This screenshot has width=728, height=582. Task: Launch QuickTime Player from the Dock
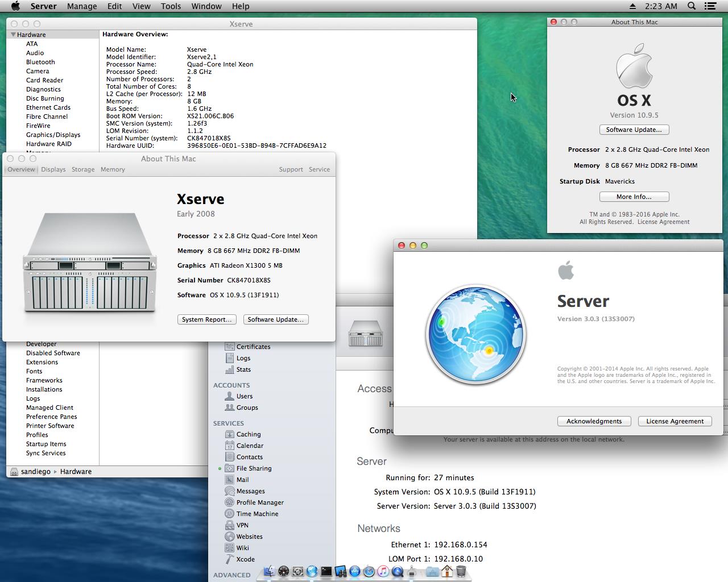(398, 571)
